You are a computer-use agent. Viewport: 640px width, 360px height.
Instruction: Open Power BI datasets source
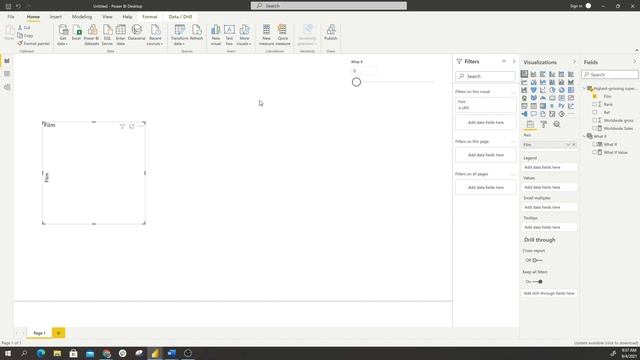(x=91, y=35)
